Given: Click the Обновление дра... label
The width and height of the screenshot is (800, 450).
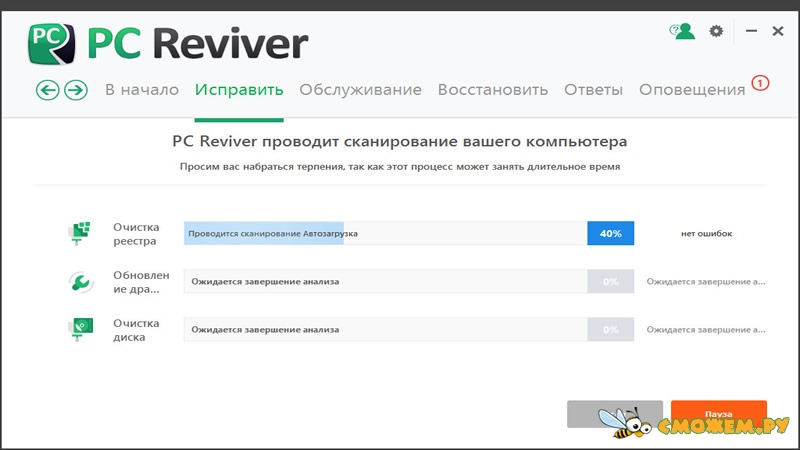Looking at the screenshot, I should tap(141, 282).
